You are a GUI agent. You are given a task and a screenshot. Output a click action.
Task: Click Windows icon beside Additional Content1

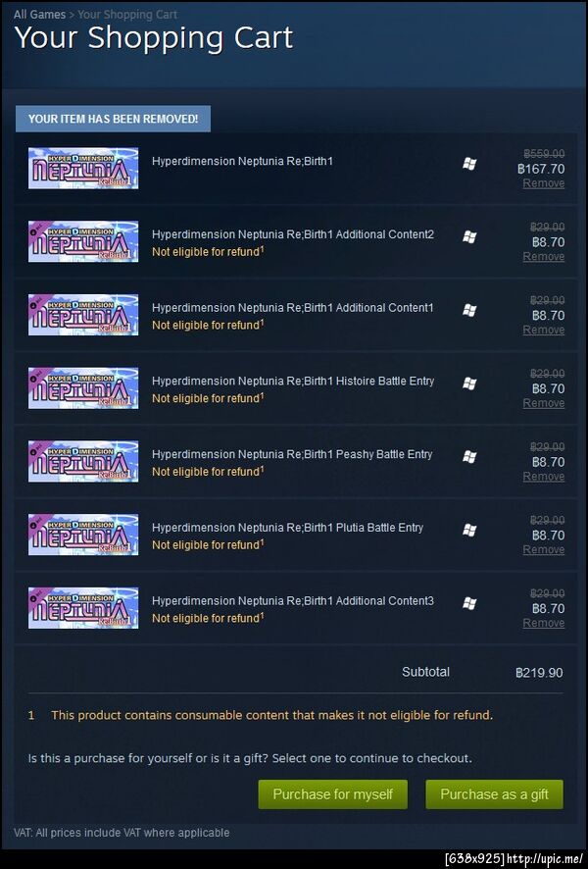point(469,310)
